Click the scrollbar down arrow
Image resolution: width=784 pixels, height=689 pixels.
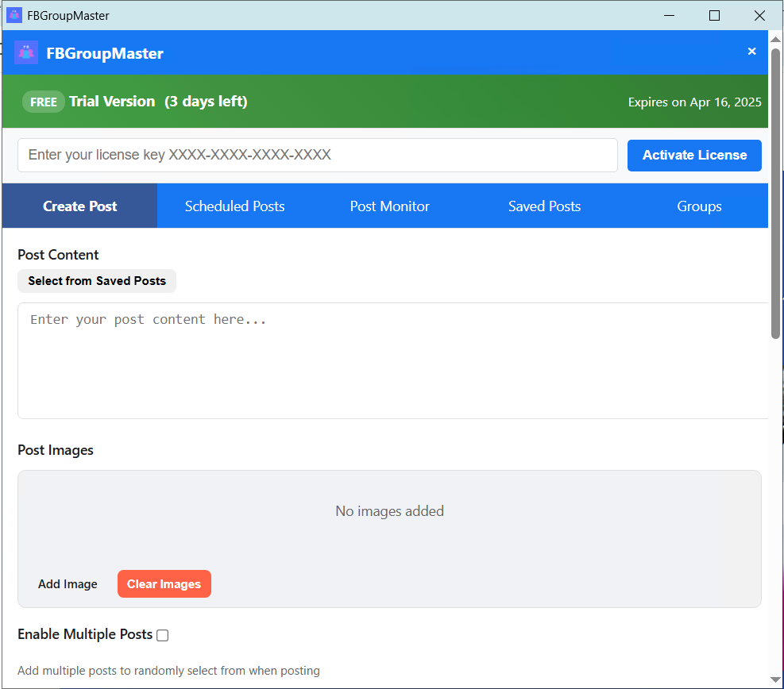click(x=774, y=680)
